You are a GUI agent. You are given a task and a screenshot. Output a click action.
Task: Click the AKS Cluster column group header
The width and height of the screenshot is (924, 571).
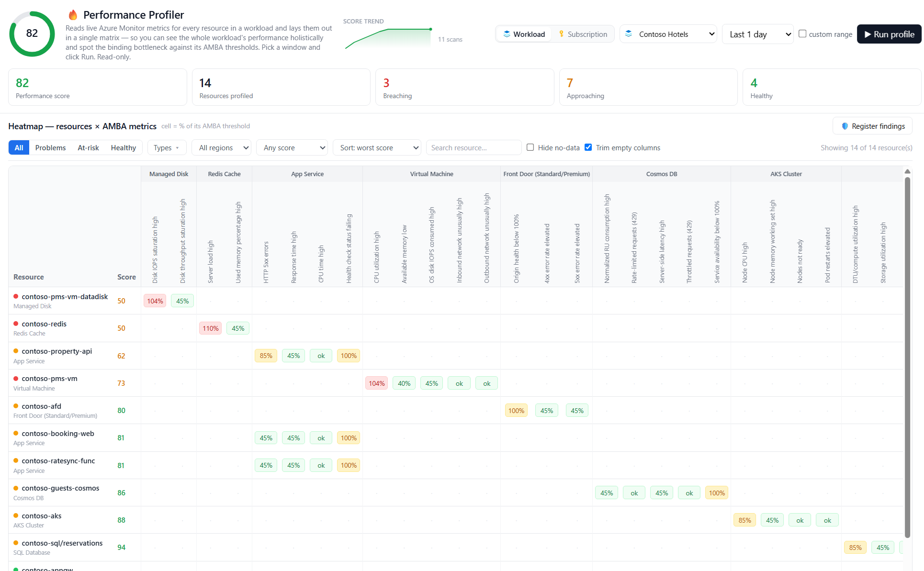(x=786, y=174)
